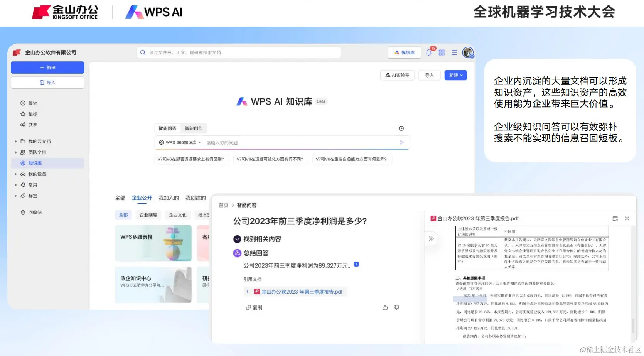Click the sidebar 导入 button
Viewport: 644px width, 356px height.
pos(47,83)
